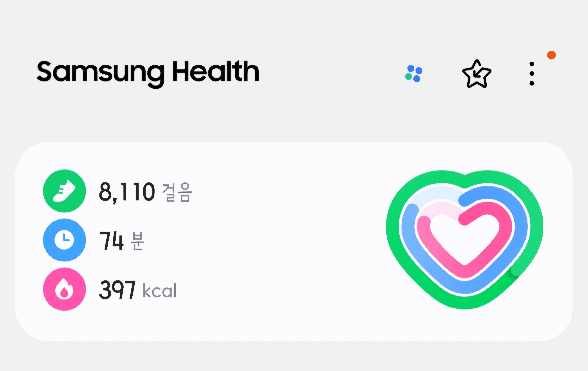This screenshot has width=588, height=371.
Task: Open the 8,110 step count
Action: [127, 192]
